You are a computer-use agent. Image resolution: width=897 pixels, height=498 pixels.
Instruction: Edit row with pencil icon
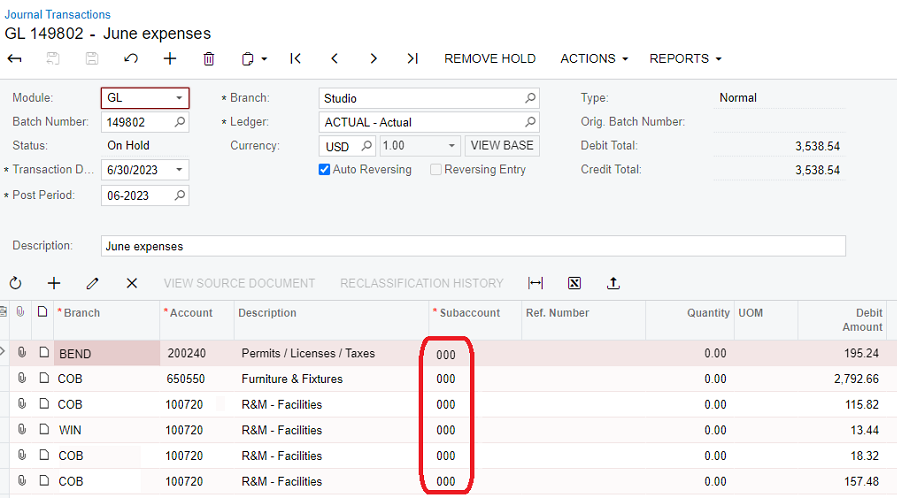click(93, 283)
